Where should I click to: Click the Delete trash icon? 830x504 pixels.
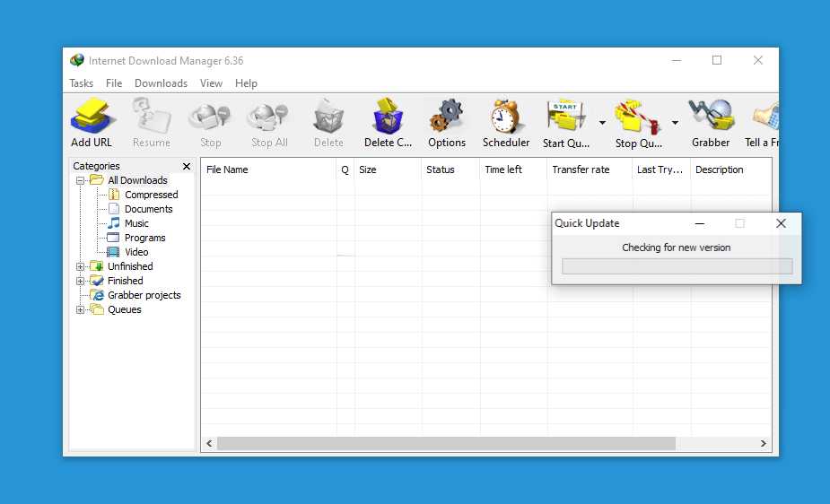(328, 116)
